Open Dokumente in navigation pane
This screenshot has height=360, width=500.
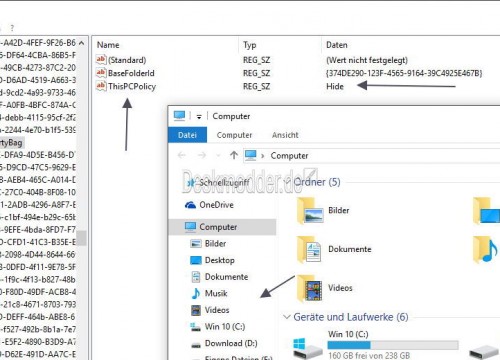(226, 277)
